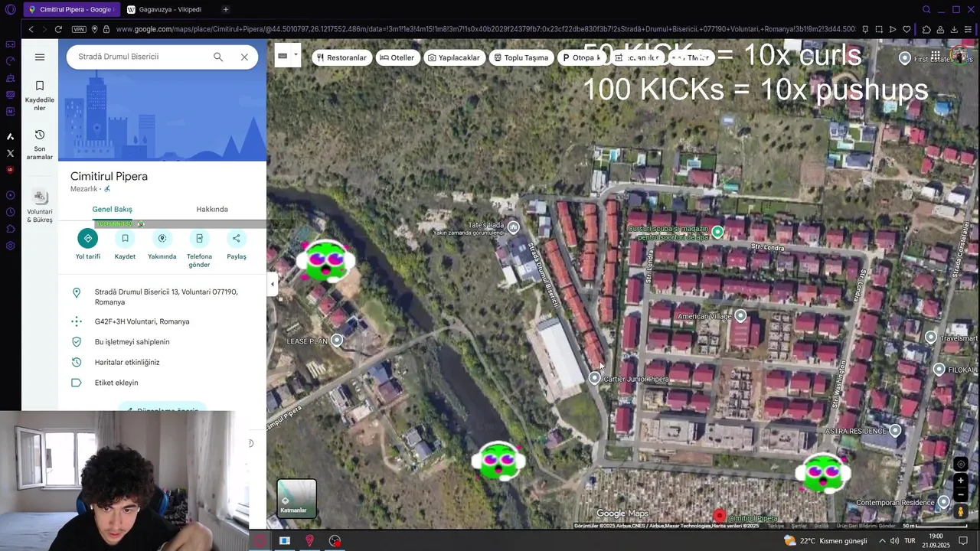Open the Google apps grid
The height and width of the screenshot is (551, 980).
tap(936, 55)
